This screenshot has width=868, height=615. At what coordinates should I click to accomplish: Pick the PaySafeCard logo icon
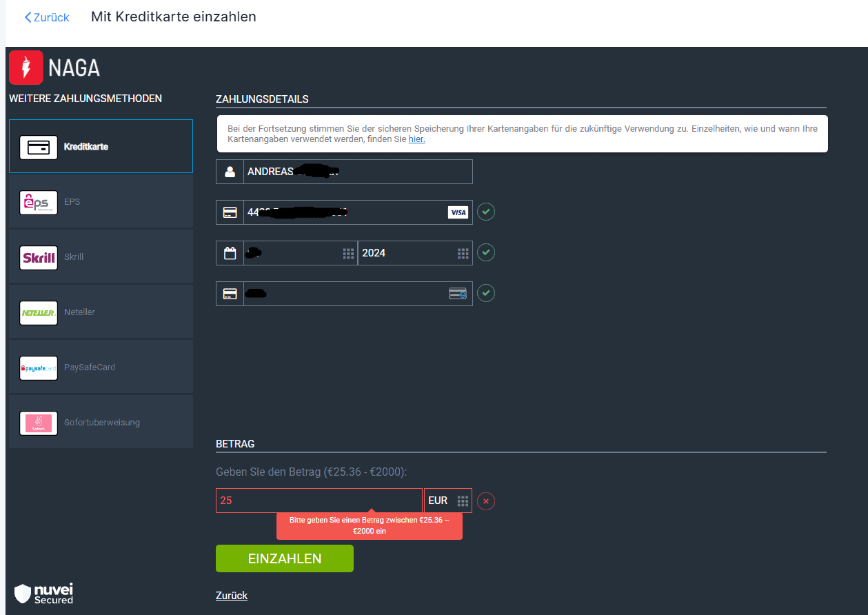pyautogui.click(x=39, y=367)
